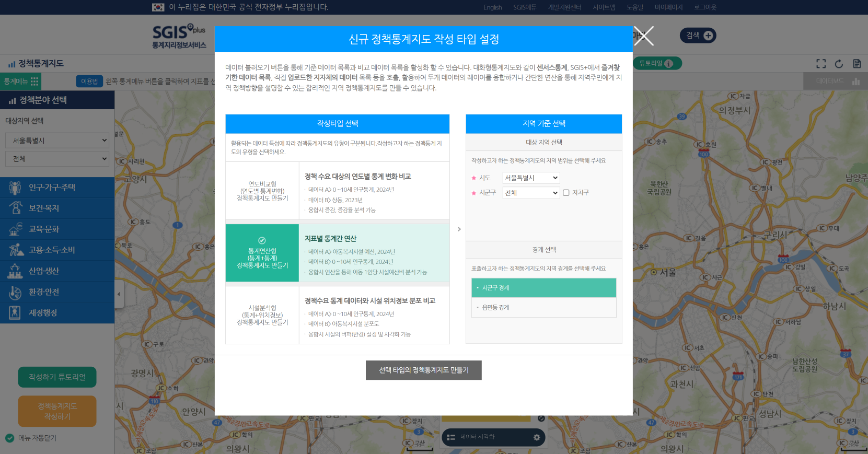The width and height of the screenshot is (868, 454).
Task: Click the 검색 plus button
Action: tap(698, 36)
